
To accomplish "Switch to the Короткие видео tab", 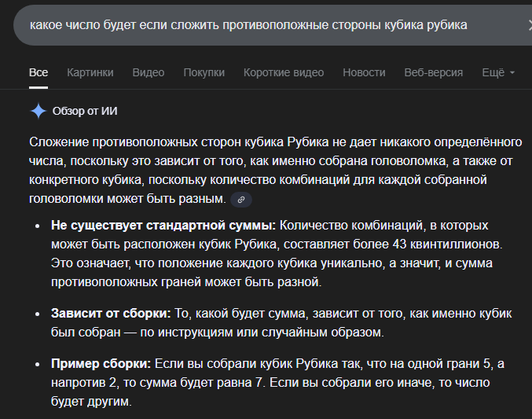I will tap(284, 72).
